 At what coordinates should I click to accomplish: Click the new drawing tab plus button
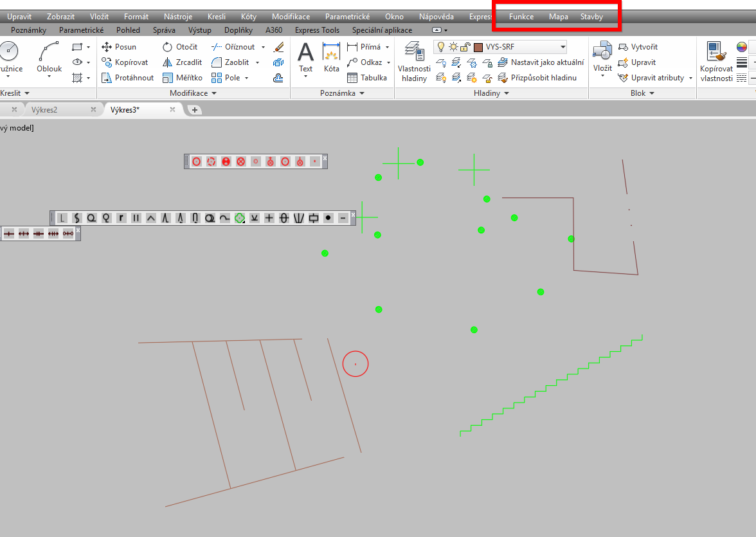click(194, 110)
